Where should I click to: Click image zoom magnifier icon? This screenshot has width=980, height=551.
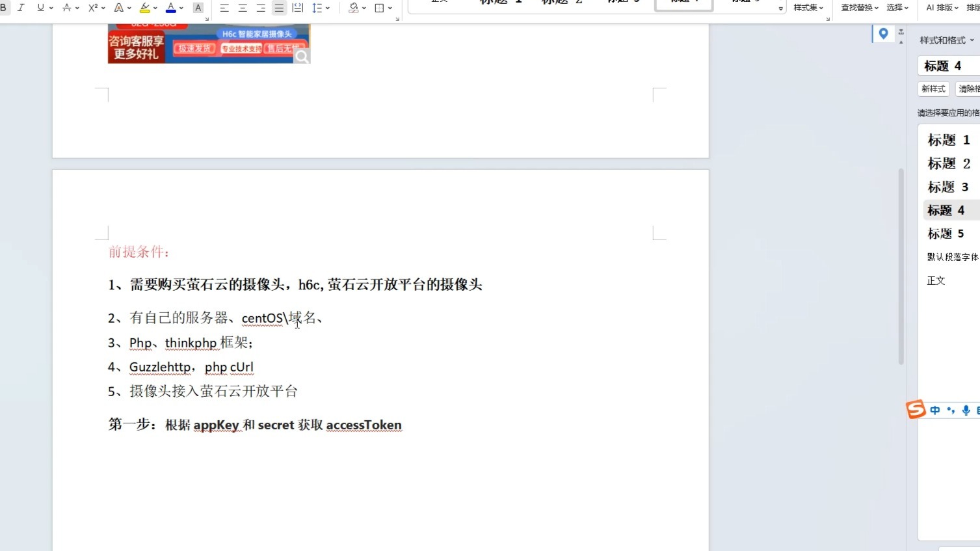click(302, 57)
